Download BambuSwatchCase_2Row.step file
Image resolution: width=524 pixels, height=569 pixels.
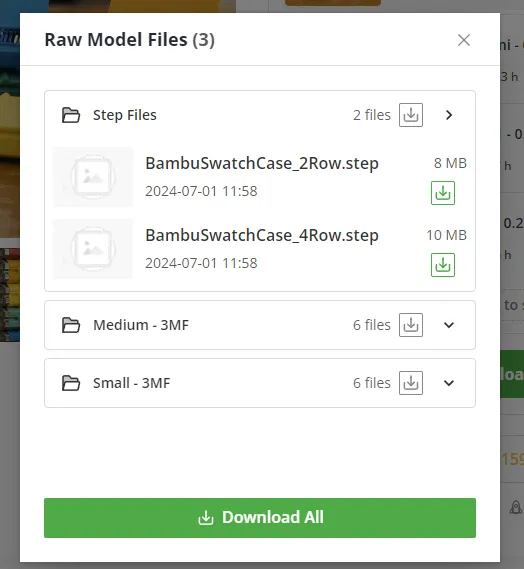point(443,193)
